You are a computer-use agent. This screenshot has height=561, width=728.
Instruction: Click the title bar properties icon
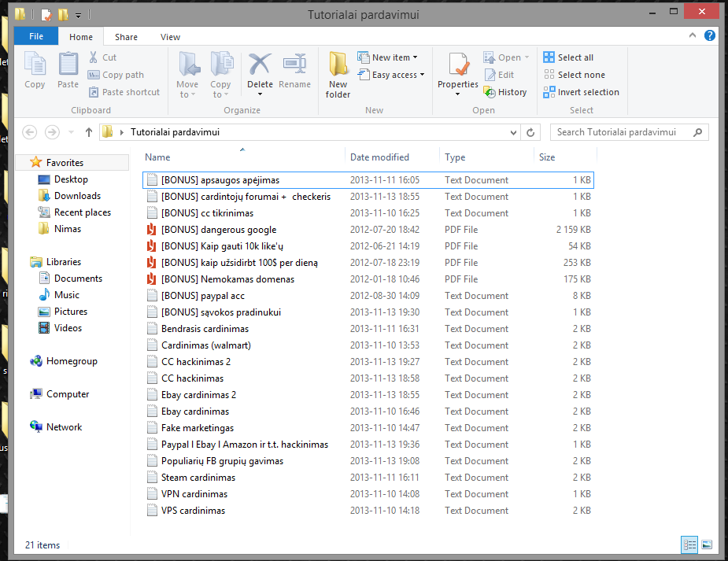[46, 15]
